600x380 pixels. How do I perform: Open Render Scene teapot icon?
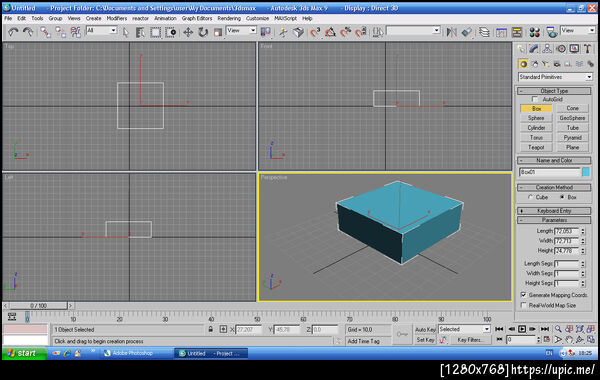pos(551,33)
